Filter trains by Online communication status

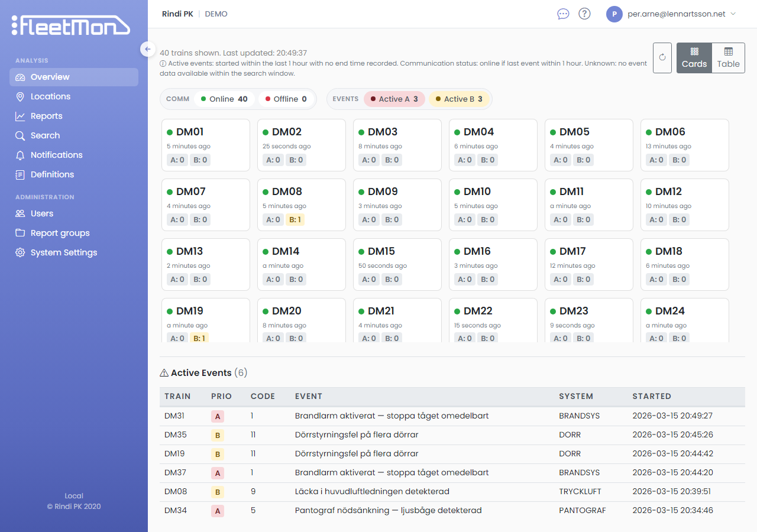point(224,99)
